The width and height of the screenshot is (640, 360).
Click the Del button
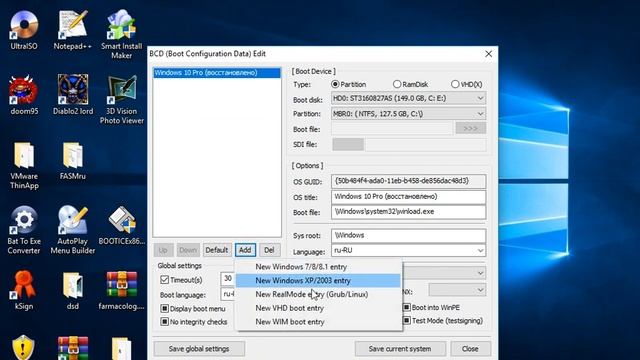(x=269, y=250)
